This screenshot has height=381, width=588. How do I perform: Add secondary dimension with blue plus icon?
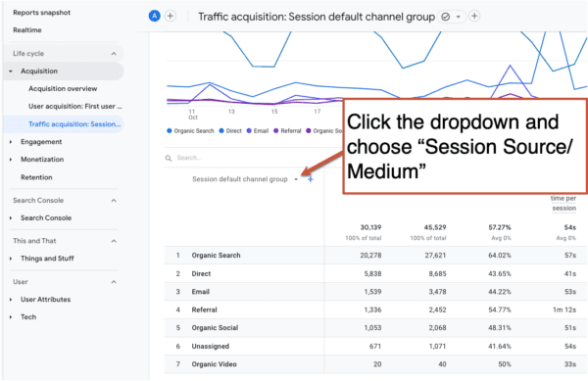coord(310,179)
